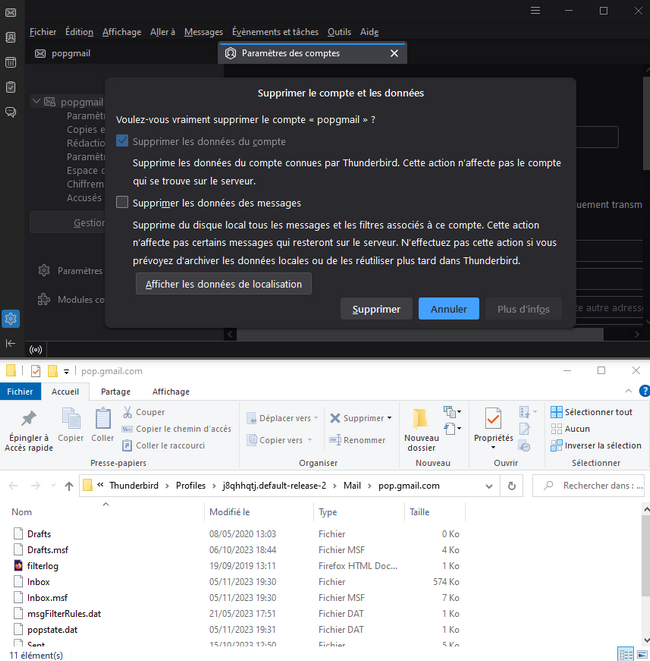Uncheck Supprimer les données du compte
The width and height of the screenshot is (650, 661).
click(x=122, y=141)
